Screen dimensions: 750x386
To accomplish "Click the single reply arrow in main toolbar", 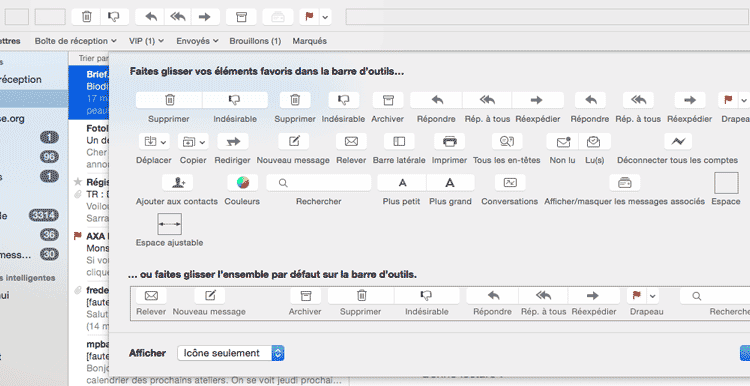I will pos(151,17).
